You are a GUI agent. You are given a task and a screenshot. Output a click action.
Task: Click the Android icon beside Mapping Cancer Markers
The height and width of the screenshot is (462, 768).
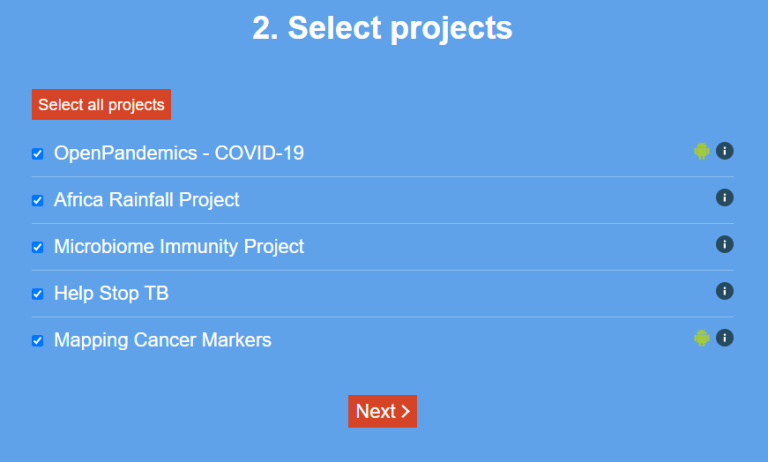coord(702,338)
